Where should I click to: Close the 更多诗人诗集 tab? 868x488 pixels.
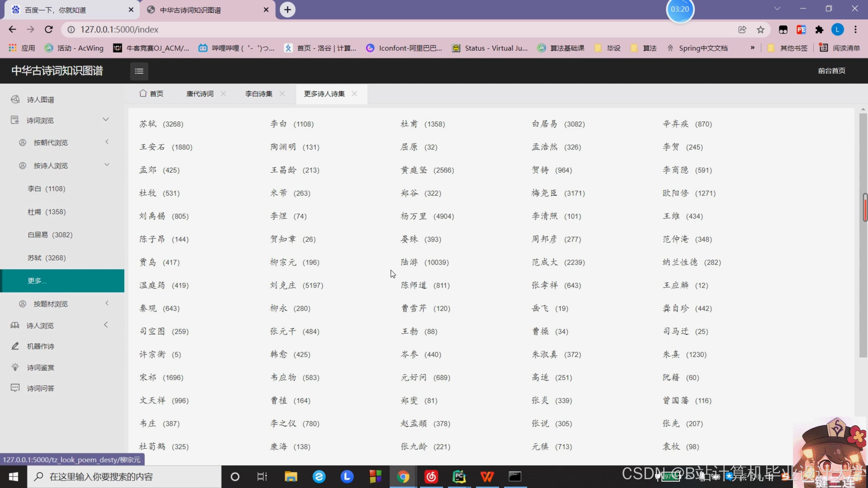pos(354,94)
